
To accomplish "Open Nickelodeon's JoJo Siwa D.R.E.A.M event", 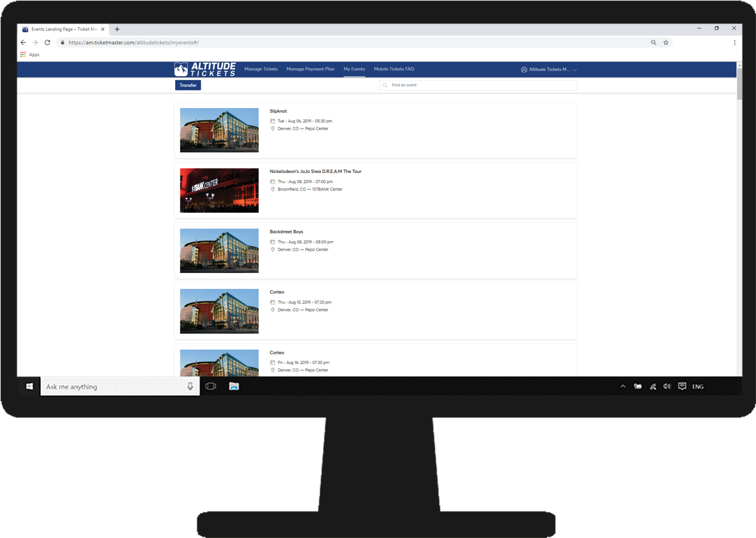I will click(316, 172).
